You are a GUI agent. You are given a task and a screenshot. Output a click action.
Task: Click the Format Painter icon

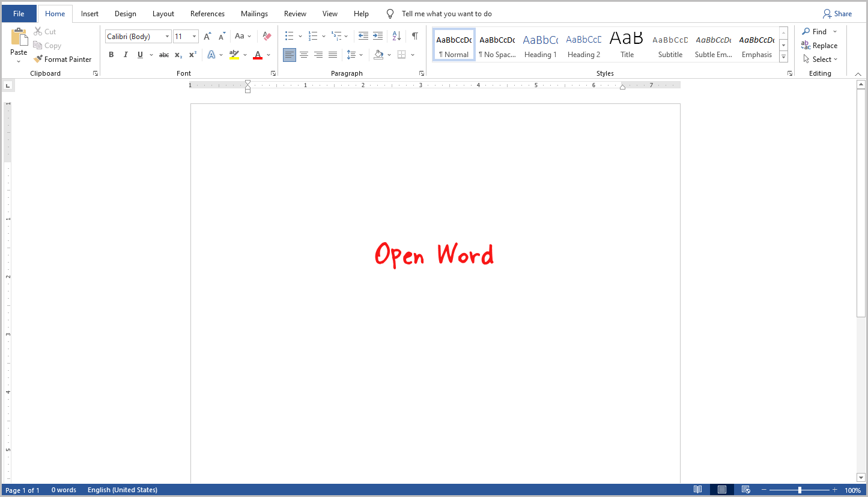pyautogui.click(x=38, y=59)
